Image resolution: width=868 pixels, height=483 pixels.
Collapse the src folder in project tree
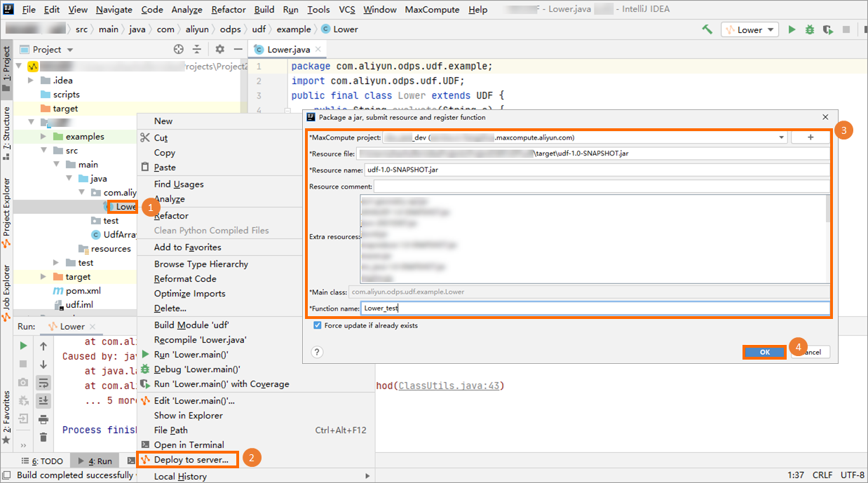[44, 151]
